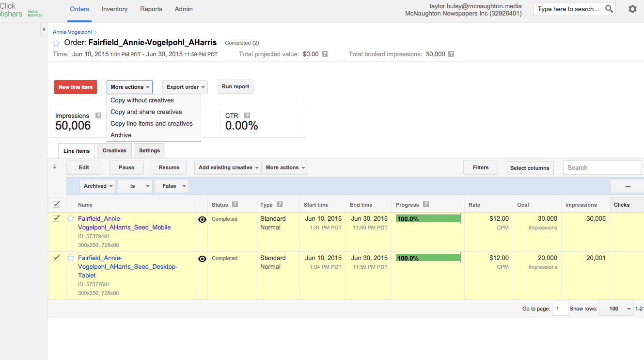Expand the Add existing creative dropdown
644x360 pixels.
(x=227, y=168)
